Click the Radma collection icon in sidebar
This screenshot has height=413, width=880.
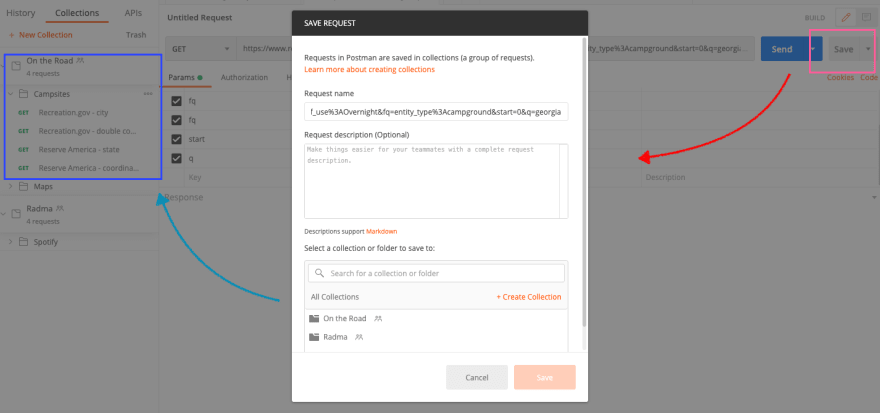(16, 213)
